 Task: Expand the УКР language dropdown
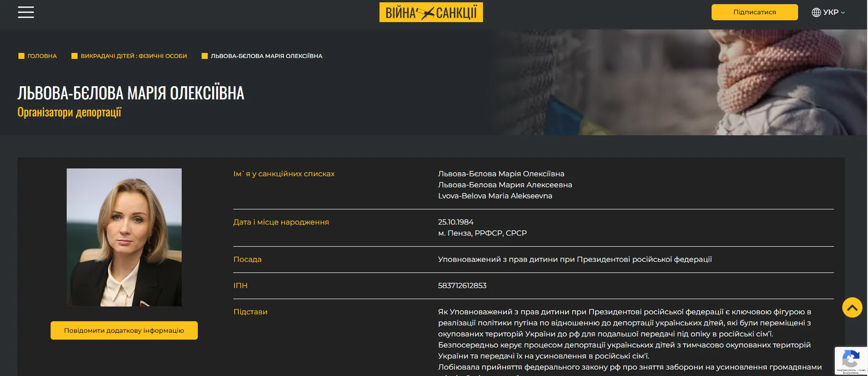[x=830, y=12]
